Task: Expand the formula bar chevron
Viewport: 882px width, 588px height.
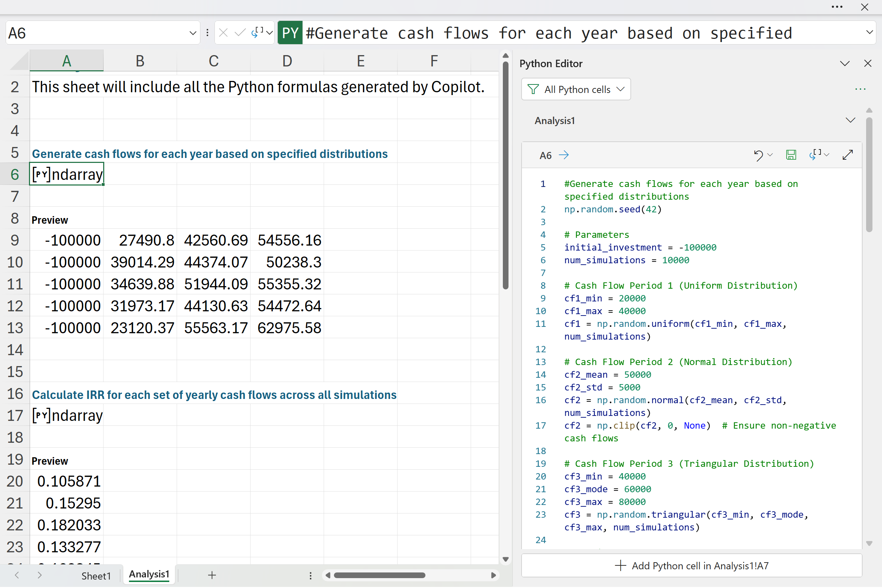Action: [x=870, y=32]
